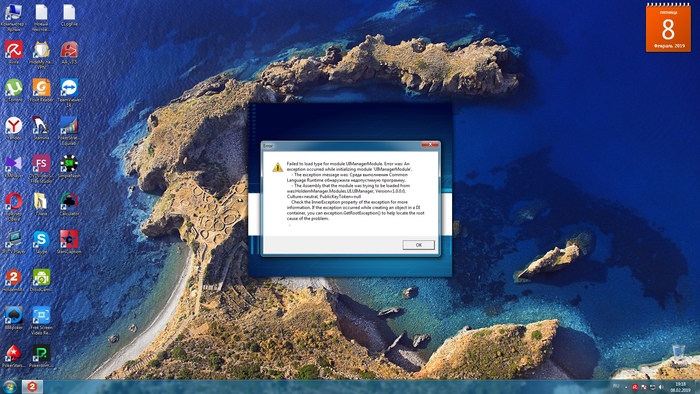
Task: Launch the HideMy.name VPN shortcut
Action: point(41,55)
